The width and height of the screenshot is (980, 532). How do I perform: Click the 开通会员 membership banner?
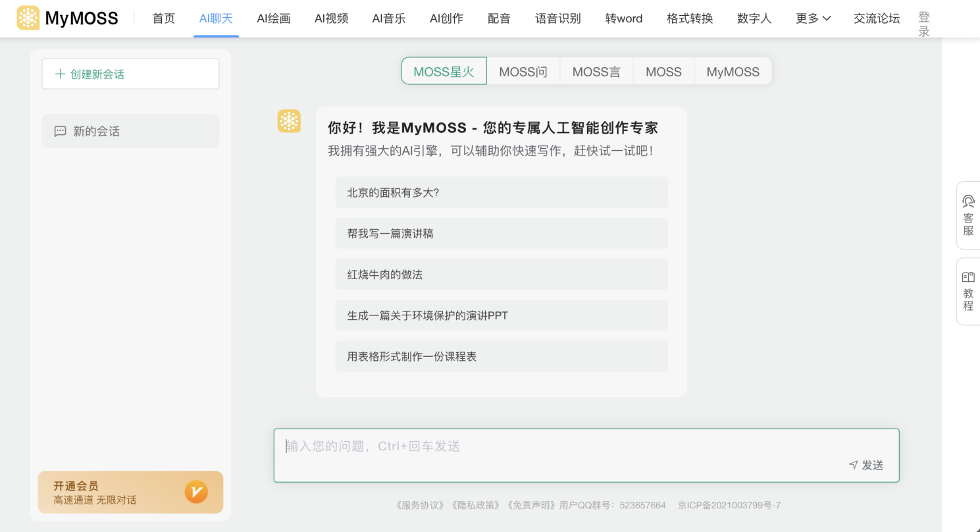pos(130,492)
